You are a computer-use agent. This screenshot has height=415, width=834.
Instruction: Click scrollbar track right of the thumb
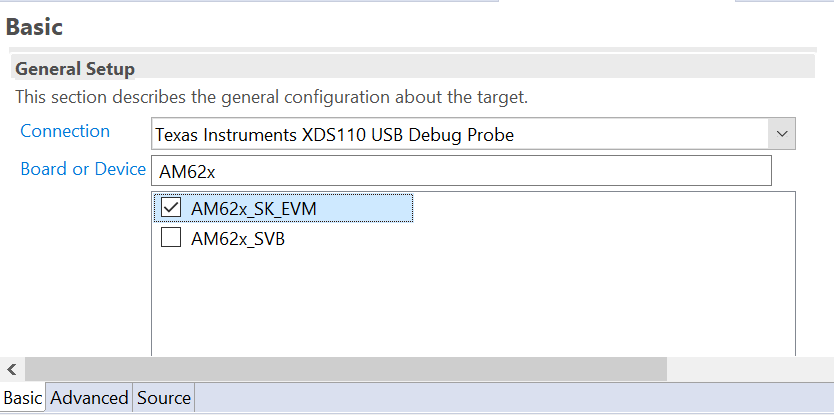[x=748, y=368]
